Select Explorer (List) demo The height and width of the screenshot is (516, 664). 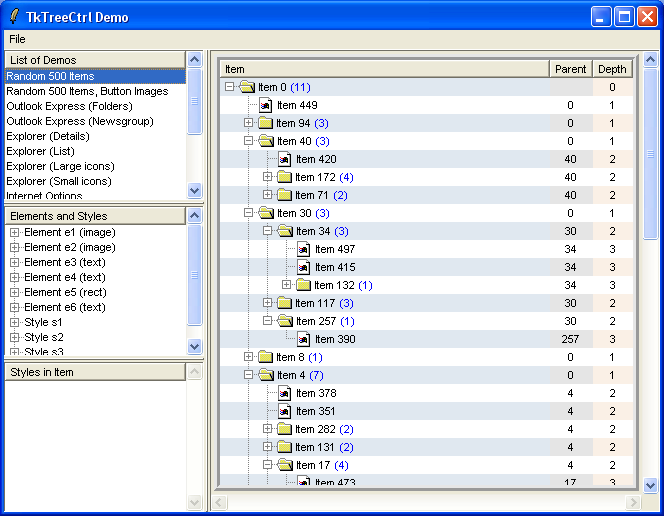click(95, 152)
